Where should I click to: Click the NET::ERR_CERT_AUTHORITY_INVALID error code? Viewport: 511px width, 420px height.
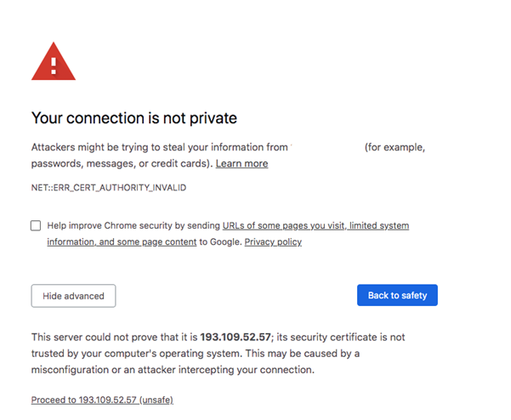[109, 188]
